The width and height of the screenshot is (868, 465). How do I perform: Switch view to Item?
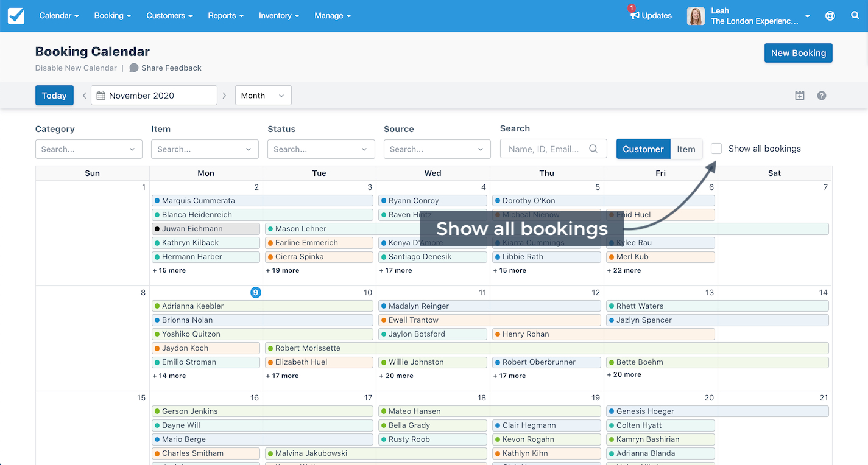(686, 149)
